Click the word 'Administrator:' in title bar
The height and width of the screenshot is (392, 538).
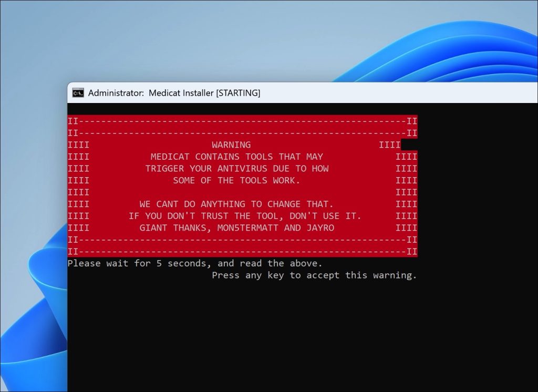click(116, 93)
